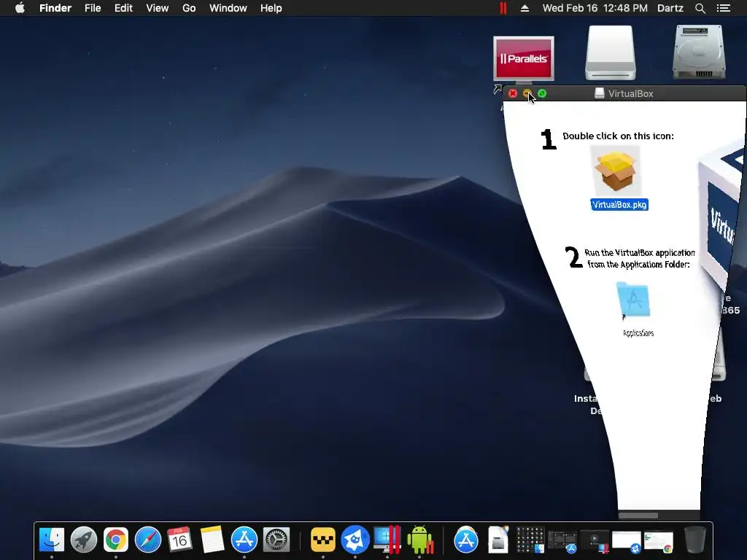Open the Trash in the Dock
This screenshot has height=560, width=747.
click(x=694, y=540)
